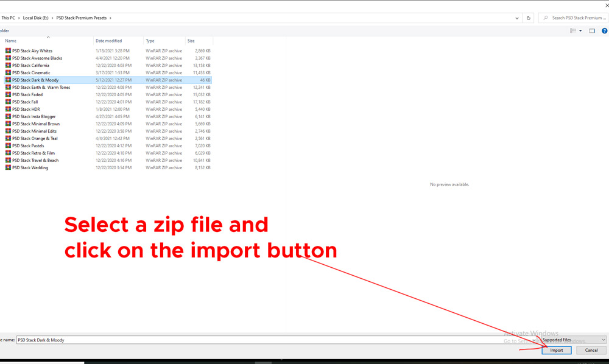The image size is (609, 364).
Task: Expand chevron after PSD Stack Premium Presets
Action: [x=110, y=18]
